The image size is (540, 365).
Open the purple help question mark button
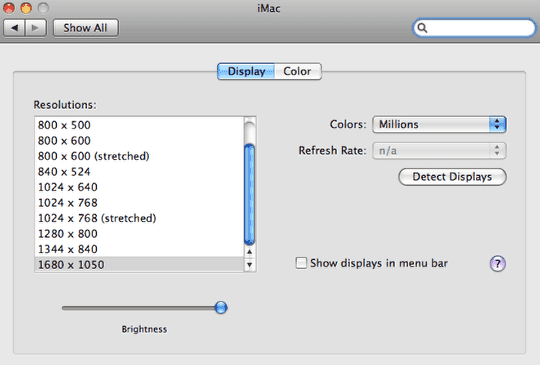pyautogui.click(x=497, y=264)
